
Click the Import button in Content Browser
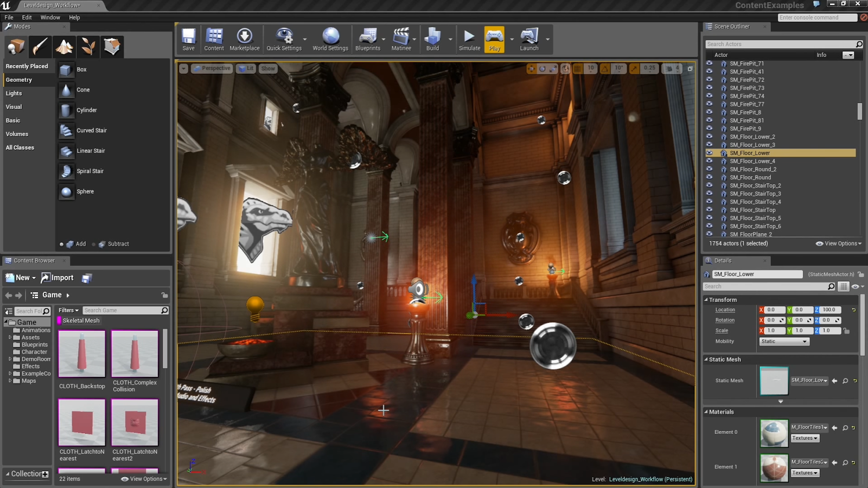(57, 277)
